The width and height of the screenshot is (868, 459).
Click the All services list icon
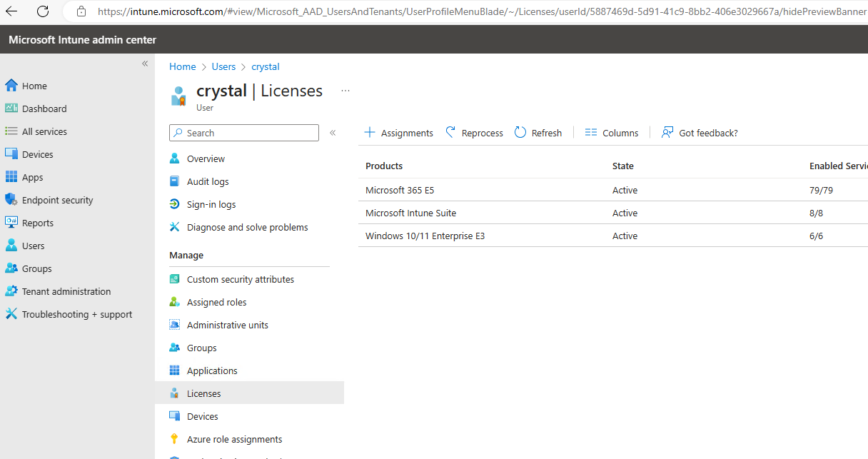(11, 131)
